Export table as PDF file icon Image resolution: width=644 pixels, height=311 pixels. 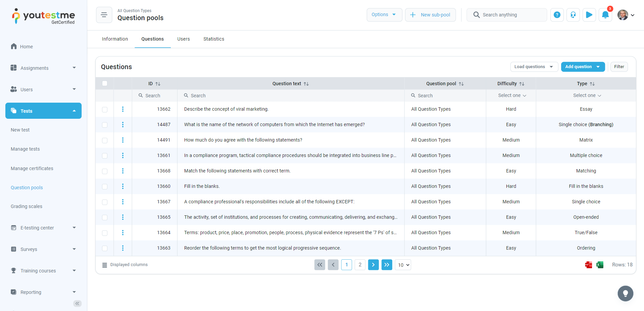click(x=588, y=265)
